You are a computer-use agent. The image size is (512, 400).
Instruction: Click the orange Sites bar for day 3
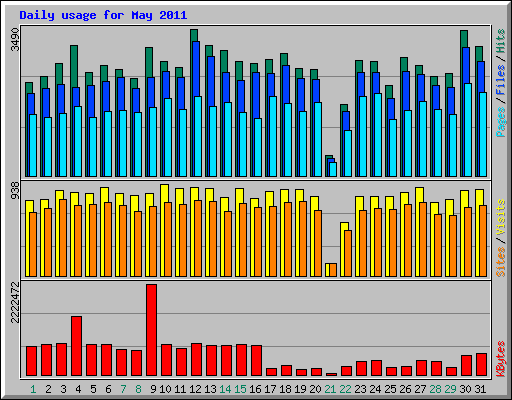[x=63, y=238]
